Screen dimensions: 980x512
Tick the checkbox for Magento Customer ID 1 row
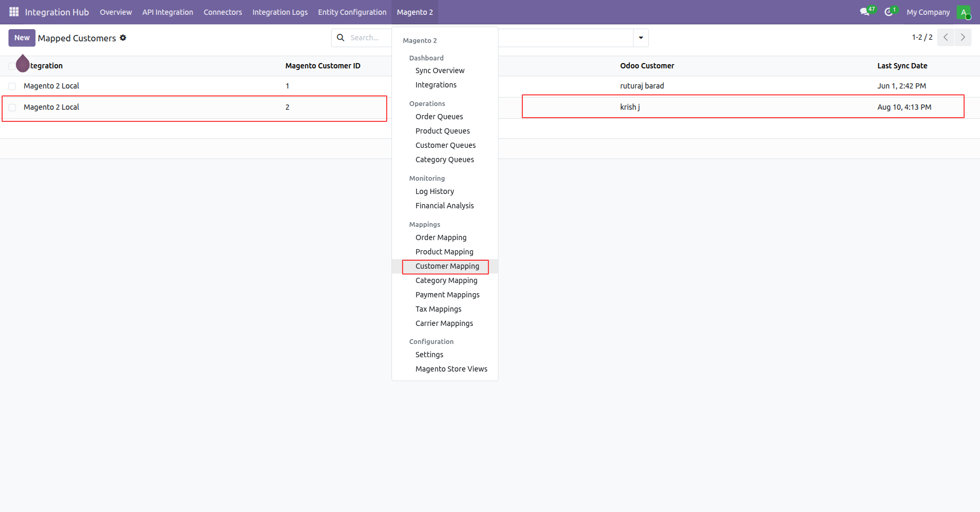[x=12, y=86]
